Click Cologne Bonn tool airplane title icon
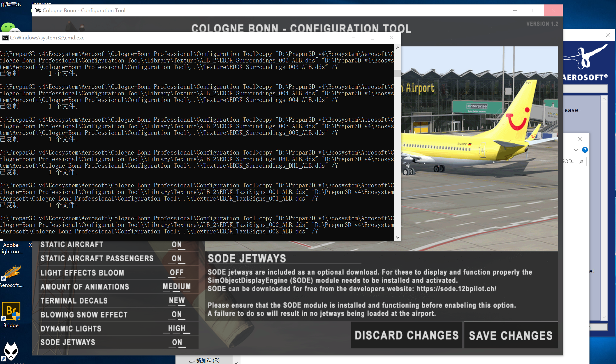The image size is (616, 364). point(38,10)
